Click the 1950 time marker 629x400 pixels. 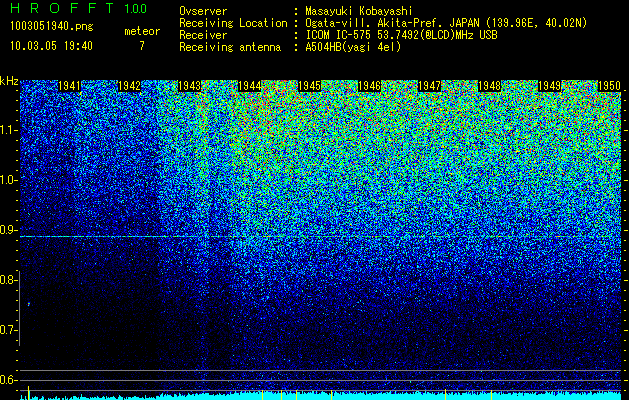pos(609,86)
